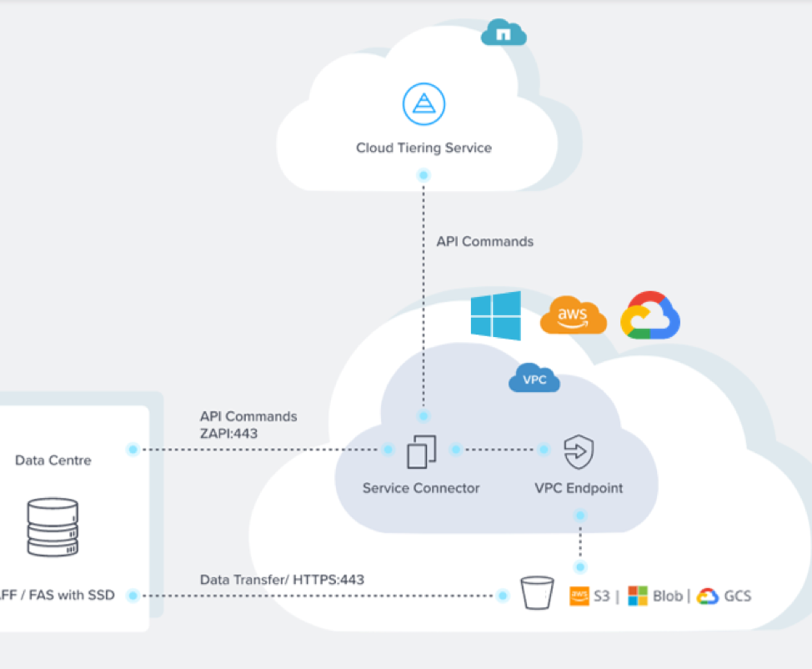Select the Data Transfer/ HTTPS:443 label

coord(282,579)
